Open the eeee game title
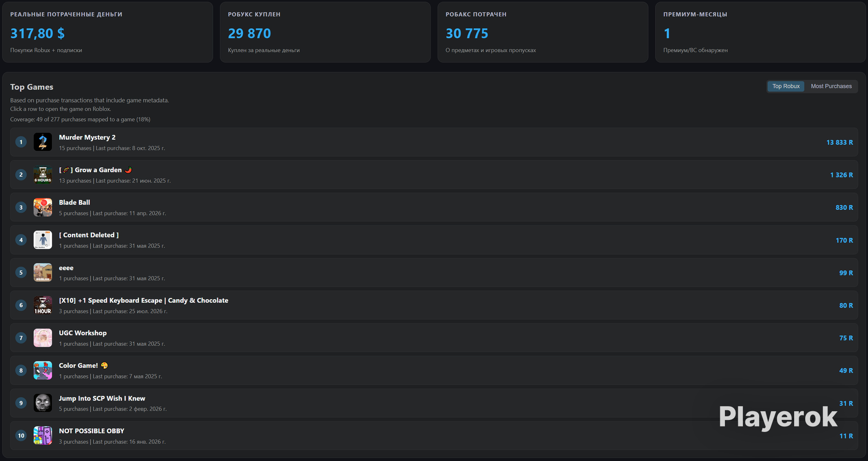Viewport: 868px width, 461px height. 66,268
